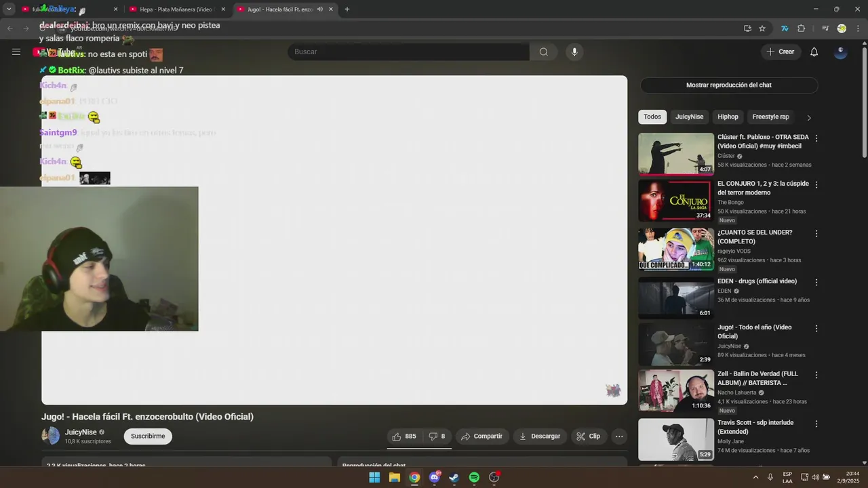Open more actions ellipsis under video
The height and width of the screenshot is (488, 868).
619,436
